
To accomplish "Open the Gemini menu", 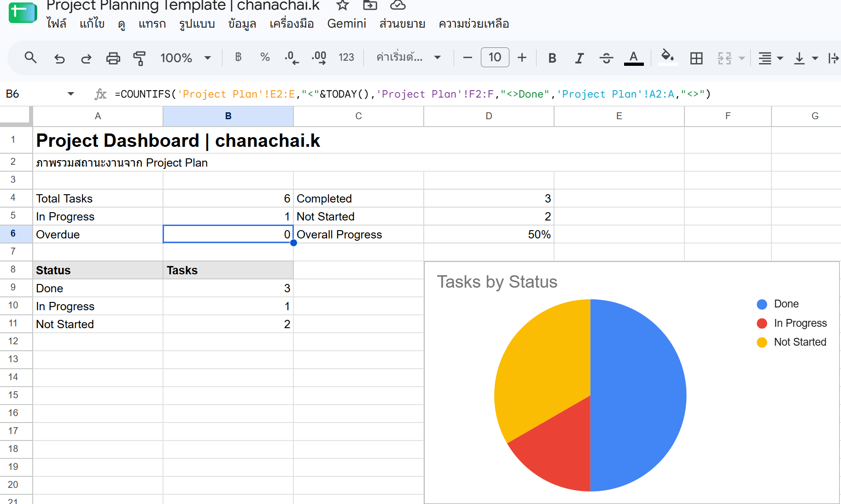I will point(347,23).
